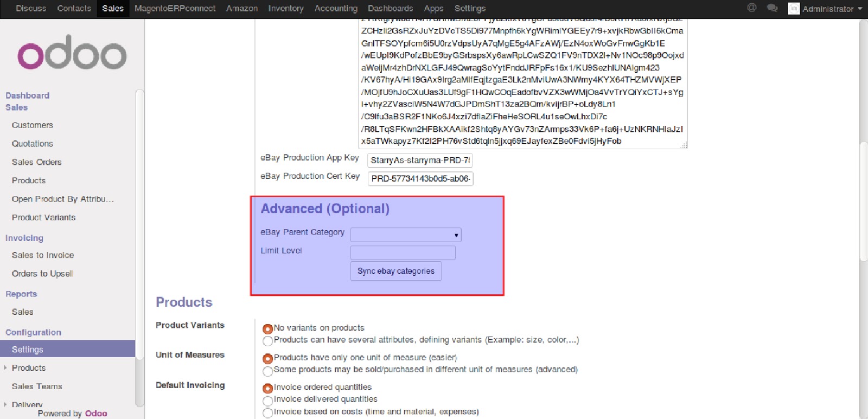
Task: Click the 'Products' section heading in settings
Action: (x=184, y=302)
